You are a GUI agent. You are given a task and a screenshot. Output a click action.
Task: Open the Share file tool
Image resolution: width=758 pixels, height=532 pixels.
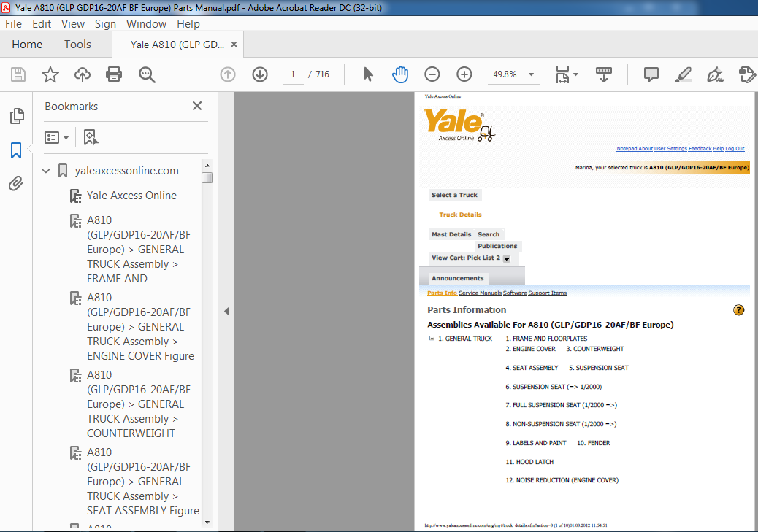tap(747, 74)
